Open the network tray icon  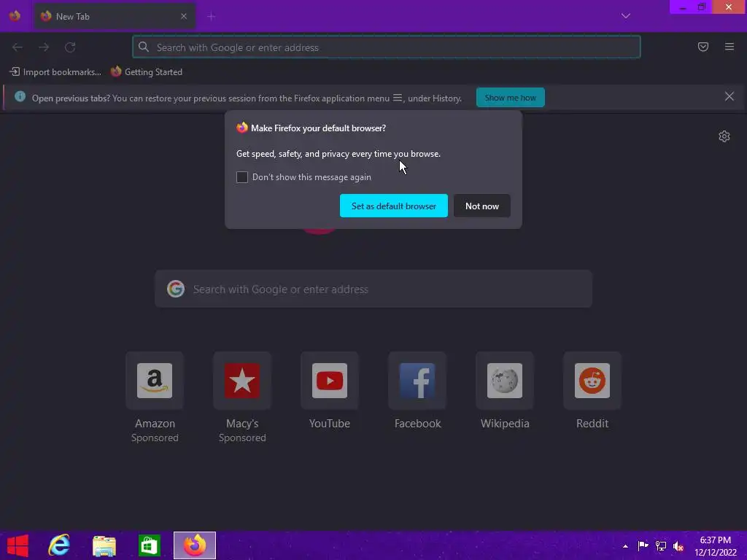(661, 545)
